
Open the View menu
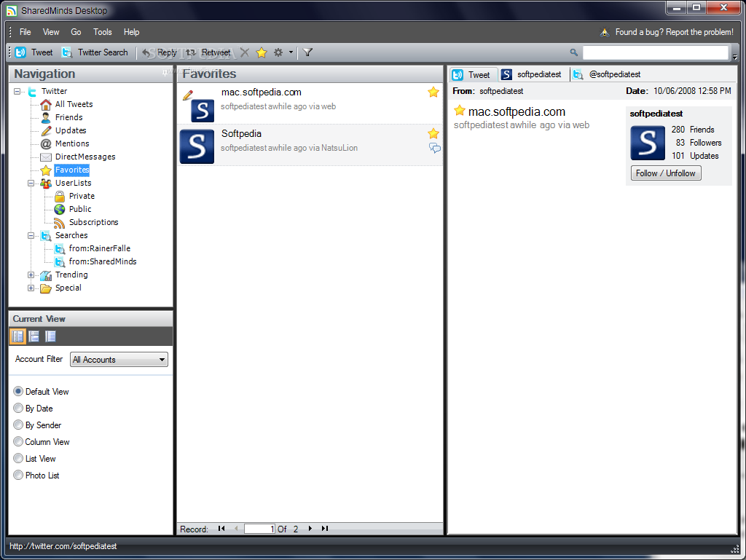pyautogui.click(x=51, y=32)
